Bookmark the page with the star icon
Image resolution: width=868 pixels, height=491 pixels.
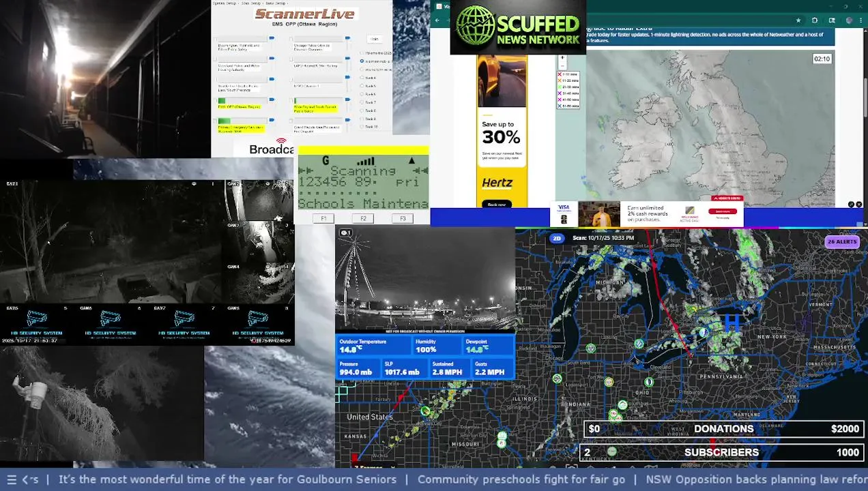pyautogui.click(x=798, y=20)
